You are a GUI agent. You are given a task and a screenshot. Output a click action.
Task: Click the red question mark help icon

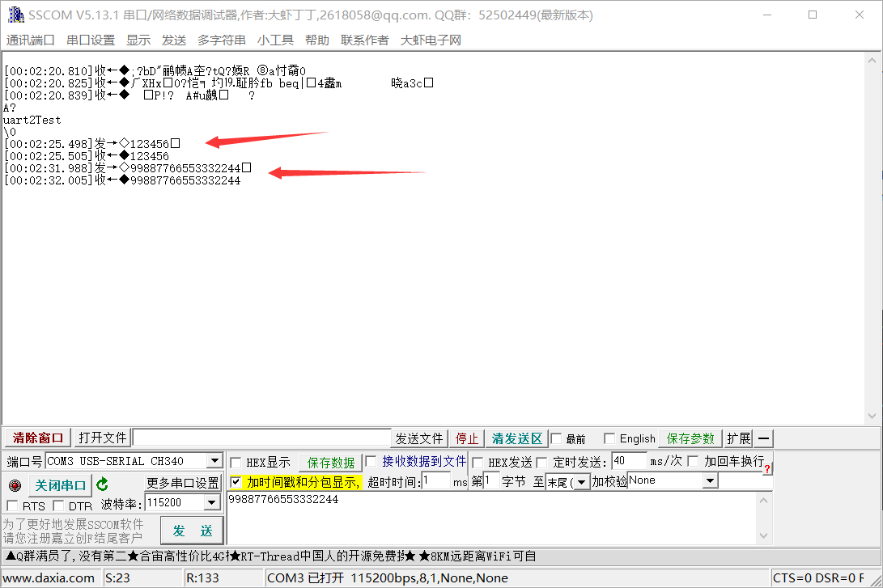[767, 468]
